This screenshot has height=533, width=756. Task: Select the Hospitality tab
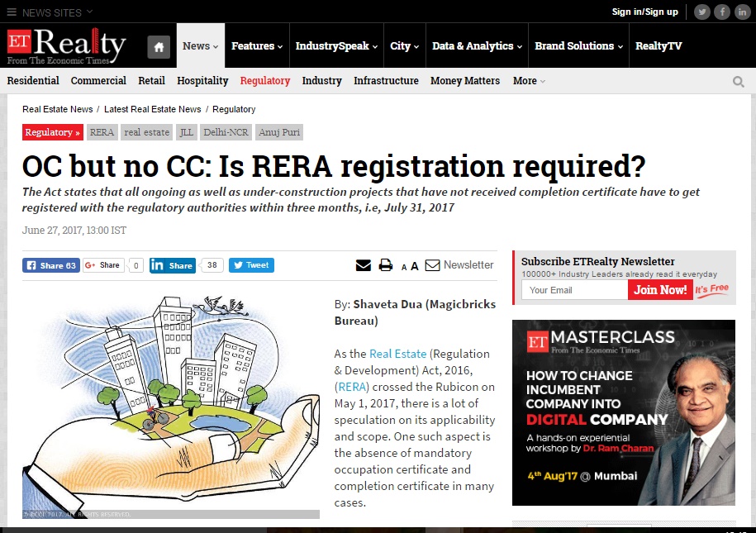202,81
